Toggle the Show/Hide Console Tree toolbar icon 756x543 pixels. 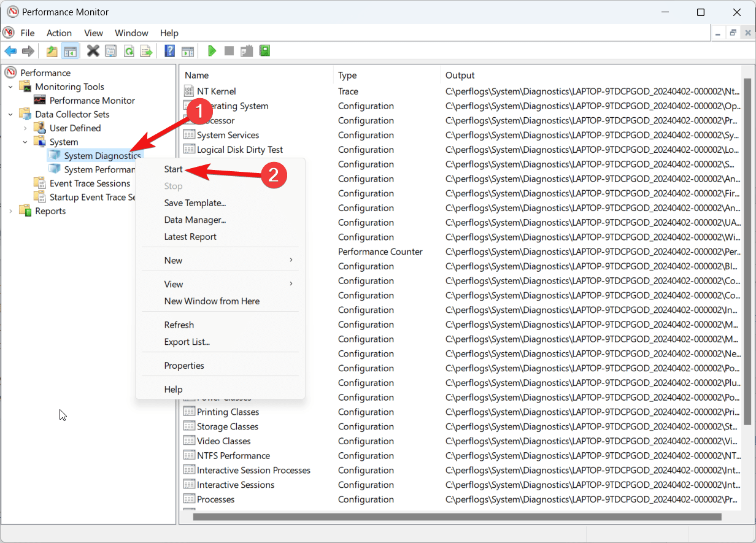(70, 51)
